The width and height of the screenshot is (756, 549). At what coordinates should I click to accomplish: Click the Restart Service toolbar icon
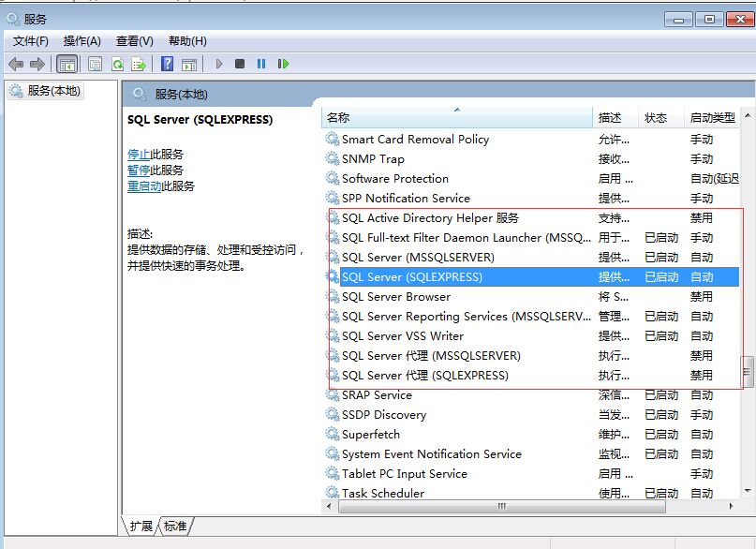(283, 64)
